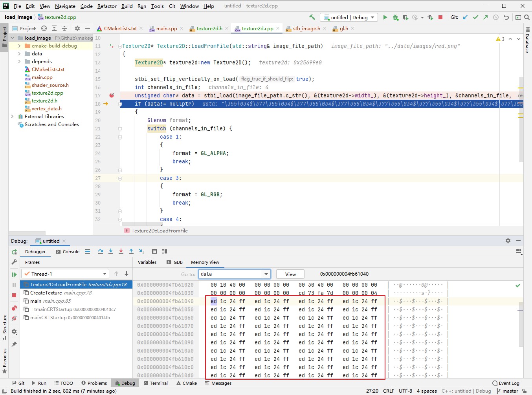Mute breakpoints icon in debug sidebar
Screen dimensions: 532x395
[14, 318]
